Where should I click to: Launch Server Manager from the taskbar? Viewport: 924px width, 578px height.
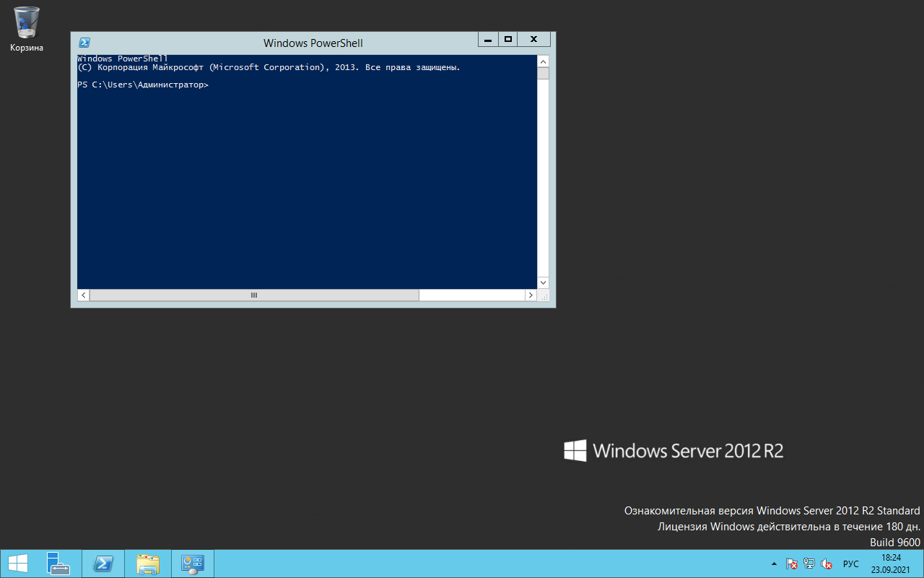pyautogui.click(x=58, y=564)
